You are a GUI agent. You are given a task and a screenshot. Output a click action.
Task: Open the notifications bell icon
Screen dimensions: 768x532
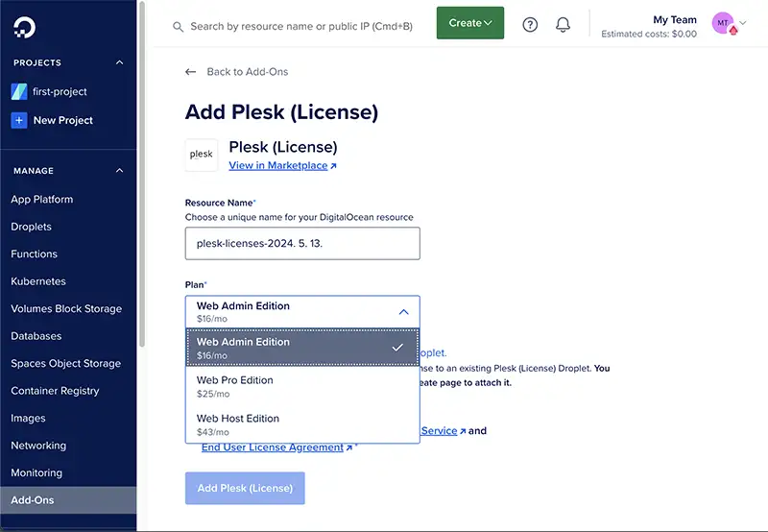(x=563, y=25)
